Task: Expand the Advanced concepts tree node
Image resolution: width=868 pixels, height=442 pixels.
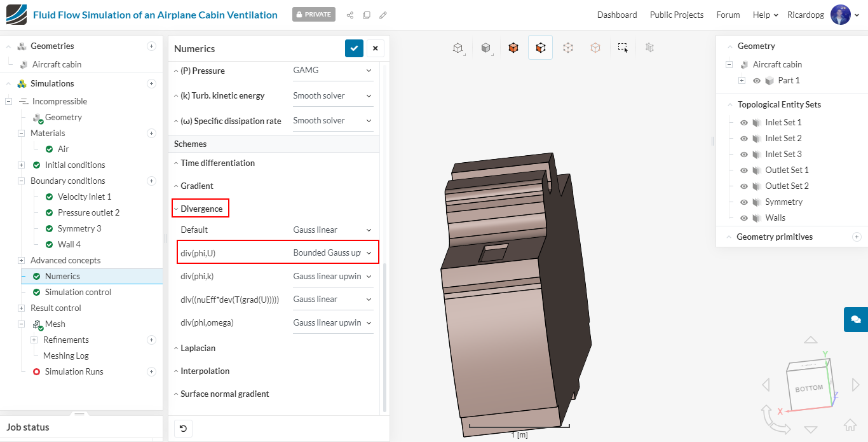Action: click(21, 260)
